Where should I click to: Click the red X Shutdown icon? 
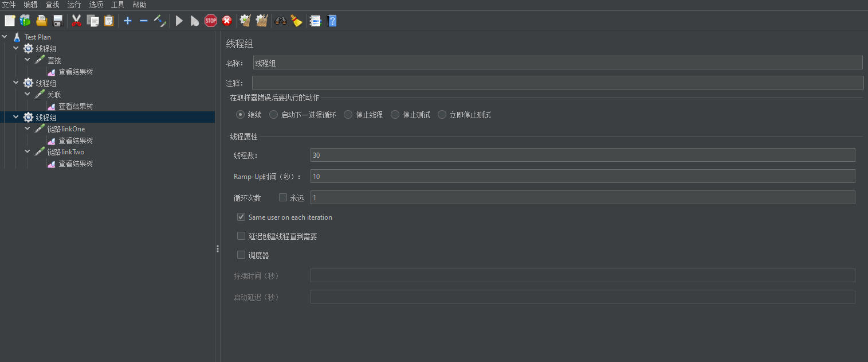pos(227,21)
